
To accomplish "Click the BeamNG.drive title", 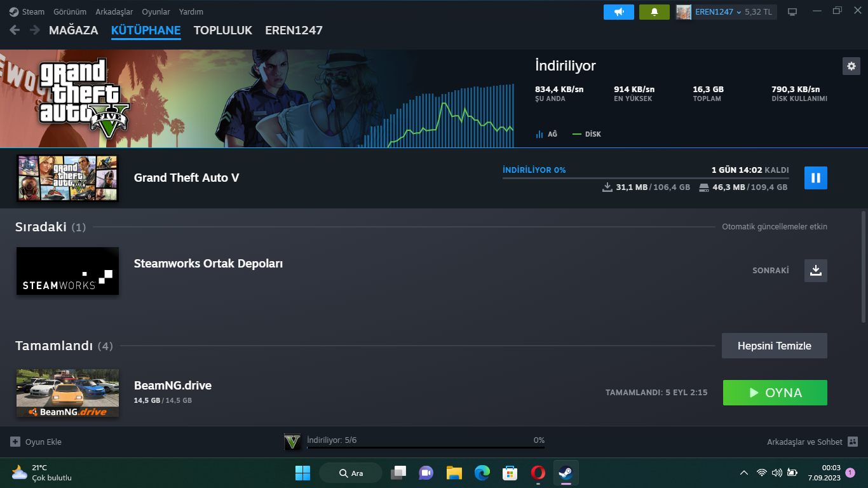I will pos(173,386).
